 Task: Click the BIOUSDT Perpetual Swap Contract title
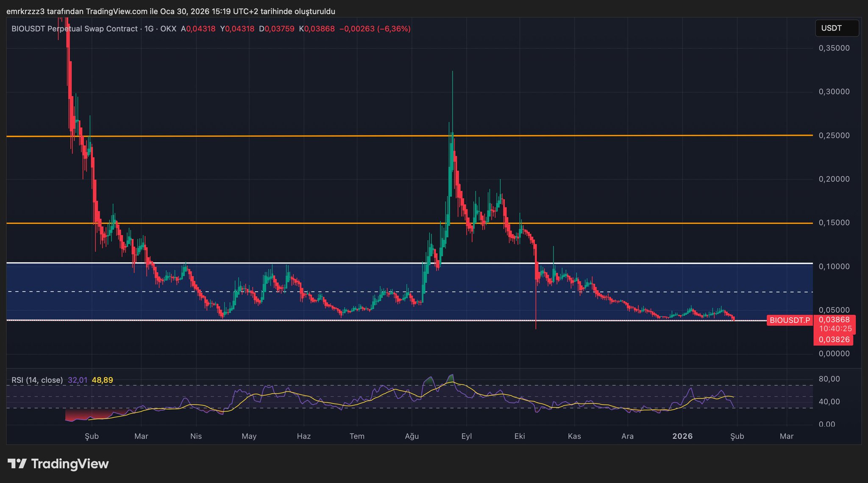74,29
